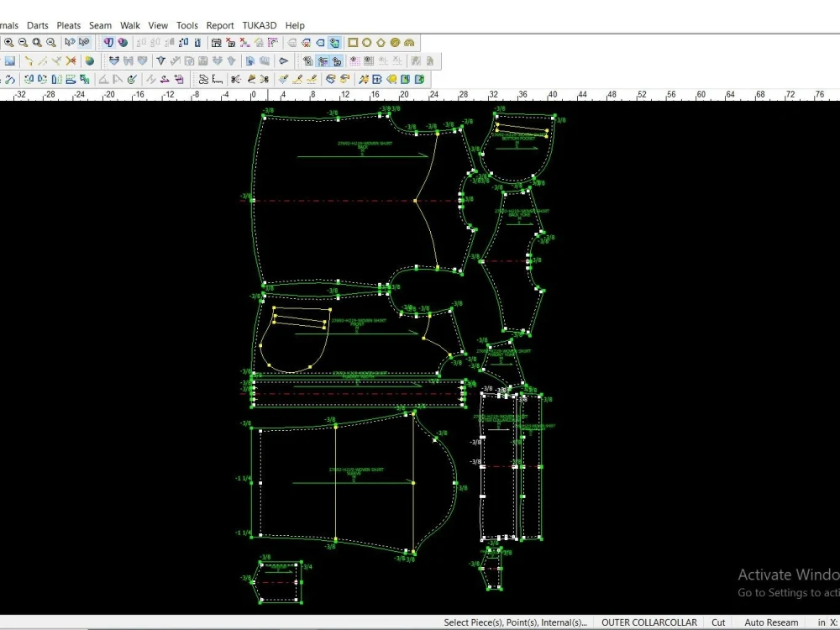Screen dimensions: 840x630
Task: Click the dart V-shaped tool icon
Action: click(160, 60)
